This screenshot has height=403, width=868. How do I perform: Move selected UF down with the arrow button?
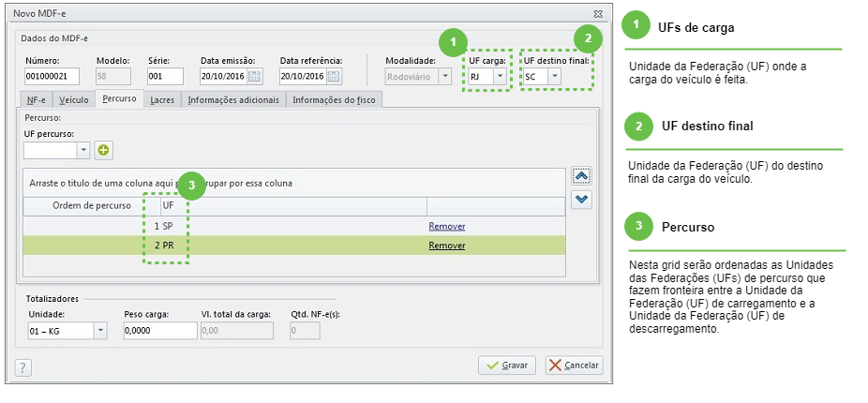pyautogui.click(x=581, y=200)
